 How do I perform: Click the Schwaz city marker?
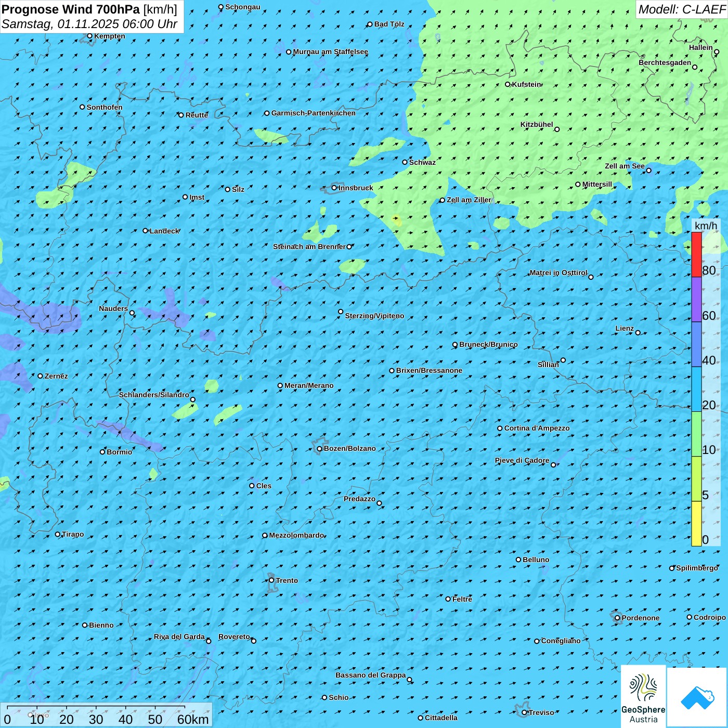[x=405, y=162]
